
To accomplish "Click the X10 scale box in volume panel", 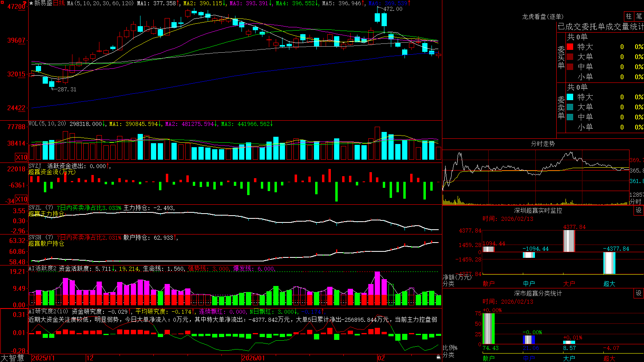I will point(21,157).
